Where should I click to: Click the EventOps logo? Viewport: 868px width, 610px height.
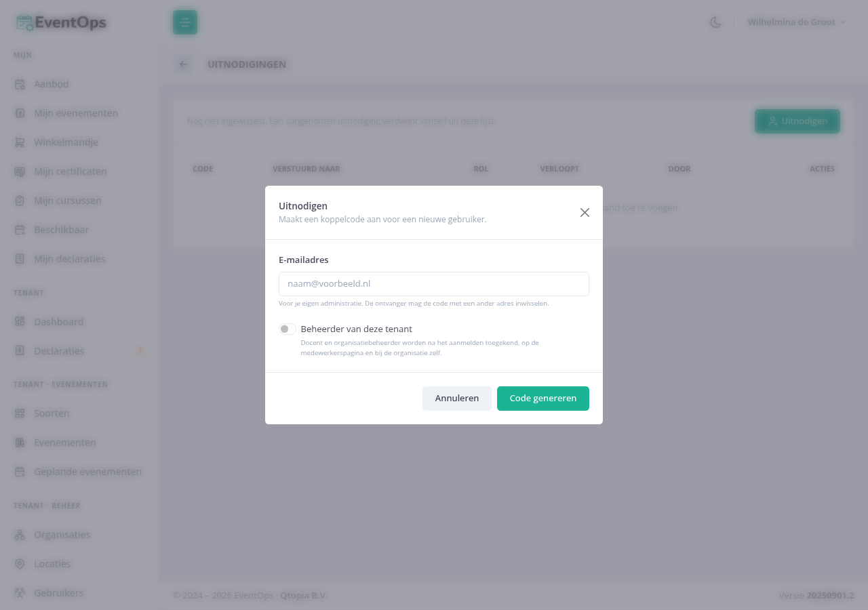[61, 22]
